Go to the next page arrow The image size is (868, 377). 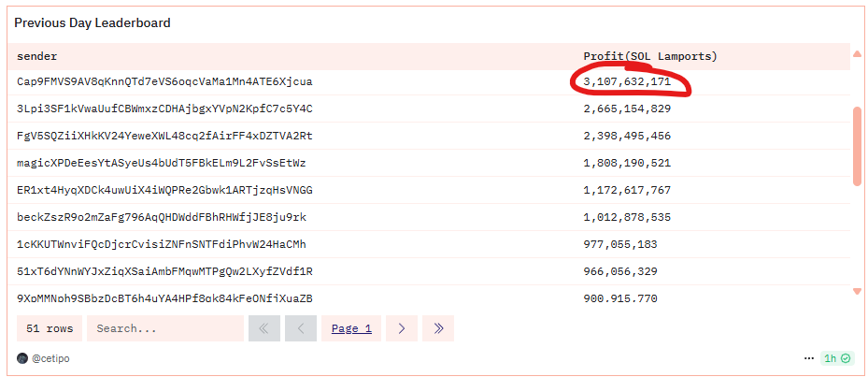402,328
